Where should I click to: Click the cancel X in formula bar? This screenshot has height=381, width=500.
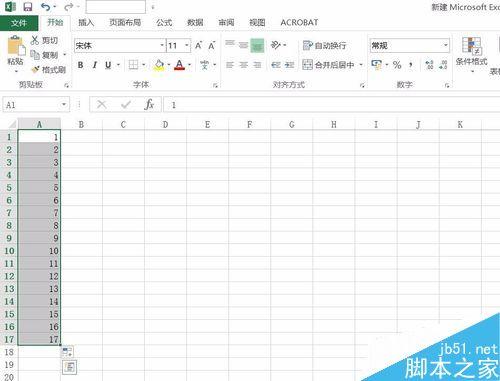click(101, 105)
